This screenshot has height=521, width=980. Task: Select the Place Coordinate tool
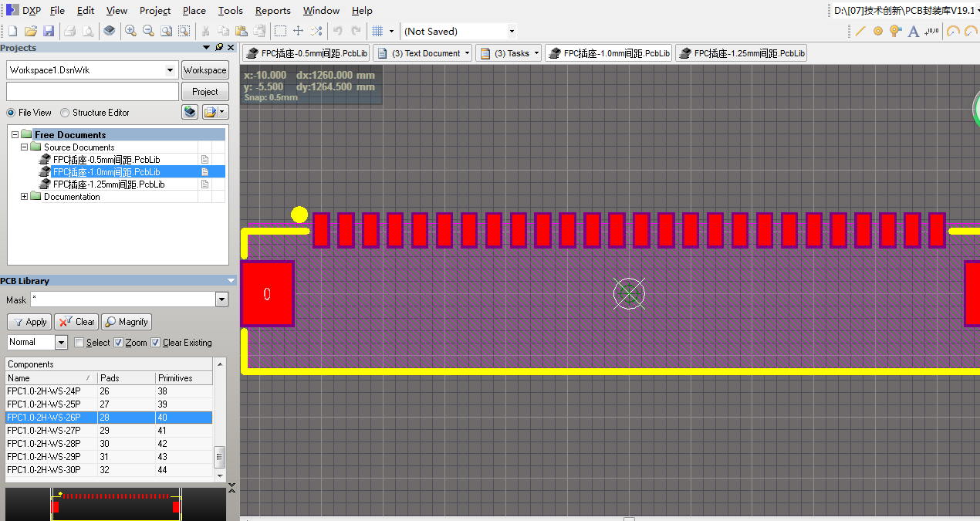tap(931, 31)
